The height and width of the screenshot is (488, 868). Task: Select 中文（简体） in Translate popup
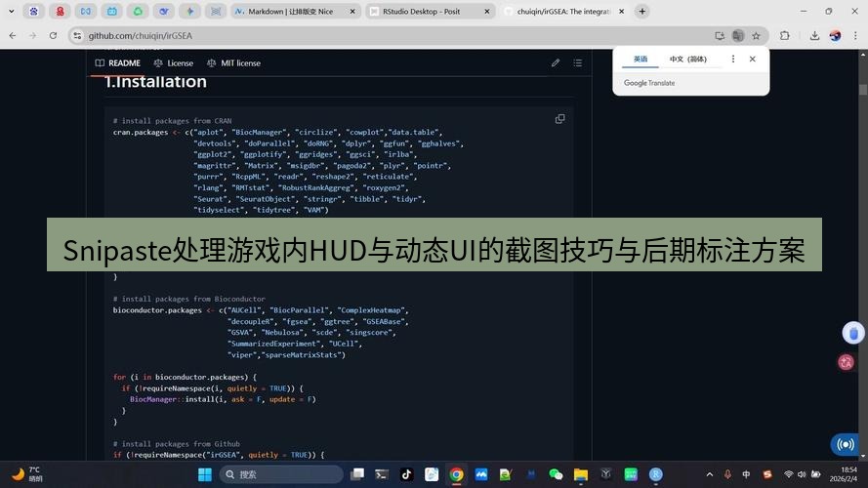688,60
